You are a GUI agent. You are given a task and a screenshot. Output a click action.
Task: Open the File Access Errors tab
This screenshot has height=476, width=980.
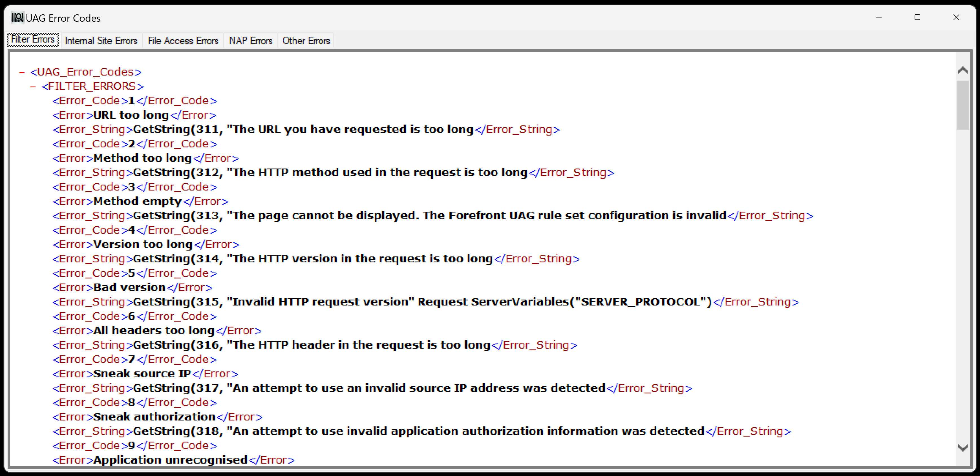tap(183, 40)
